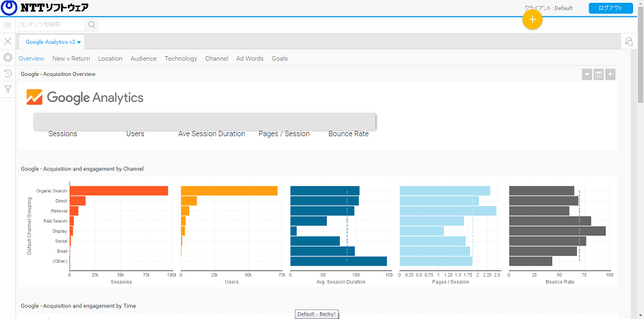Click the (Other) bar in Avg. Session Duration chart

pyautogui.click(x=338, y=261)
